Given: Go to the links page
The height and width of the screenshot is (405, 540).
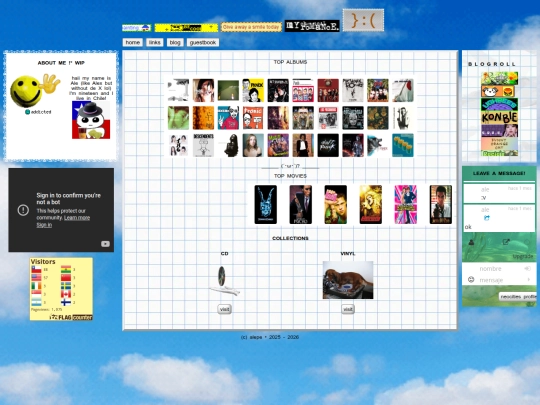Looking at the screenshot, I should pos(155,42).
